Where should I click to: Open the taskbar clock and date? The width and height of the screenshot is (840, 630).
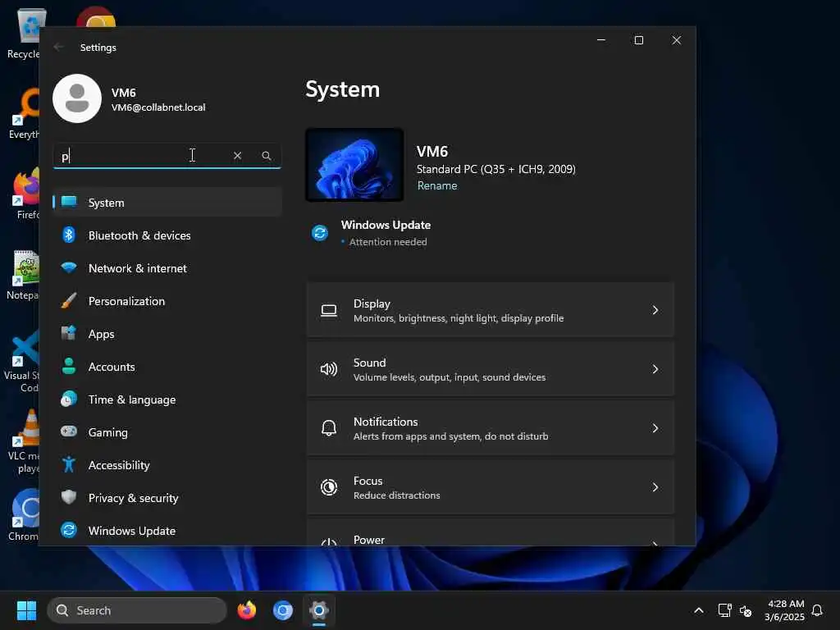784,610
